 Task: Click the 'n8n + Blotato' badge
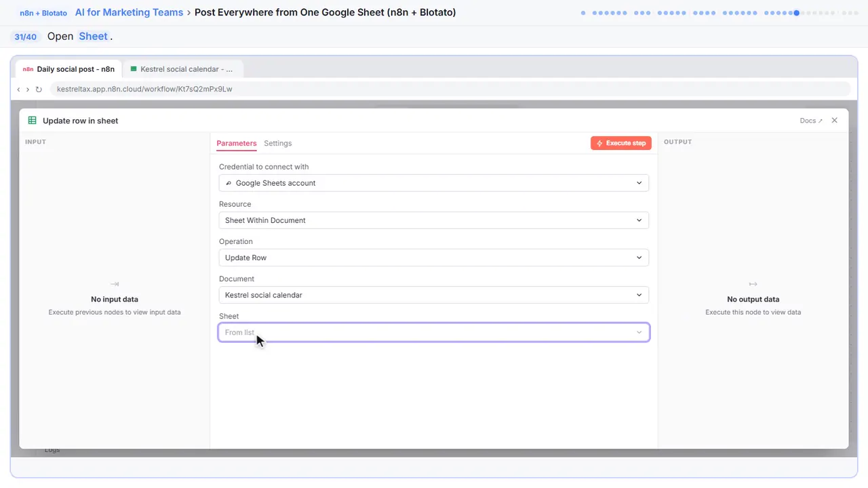coord(43,13)
